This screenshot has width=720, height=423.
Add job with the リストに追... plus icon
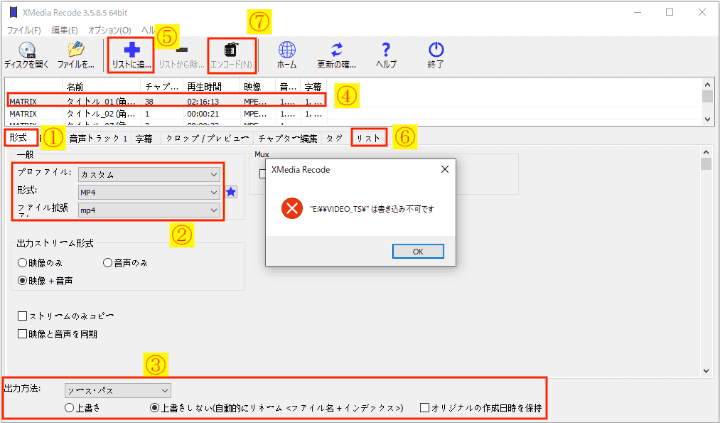131,55
